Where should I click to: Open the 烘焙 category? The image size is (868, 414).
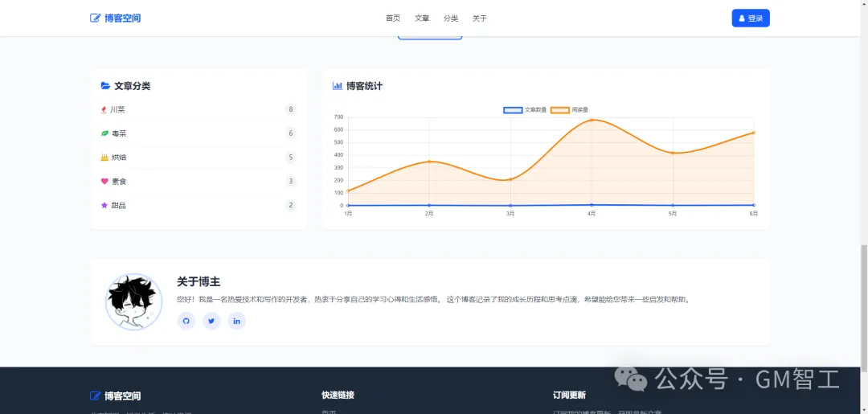pyautogui.click(x=118, y=158)
